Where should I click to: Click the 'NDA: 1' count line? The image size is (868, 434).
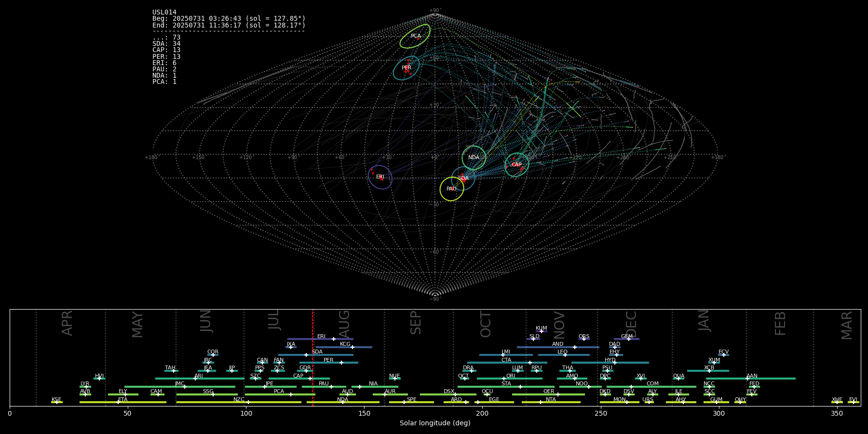click(164, 76)
